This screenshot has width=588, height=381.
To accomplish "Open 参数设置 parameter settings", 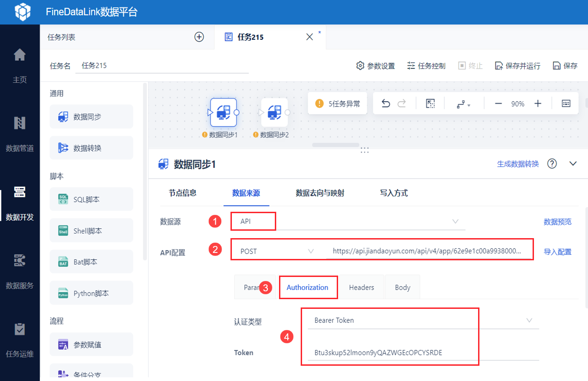I will coord(376,66).
